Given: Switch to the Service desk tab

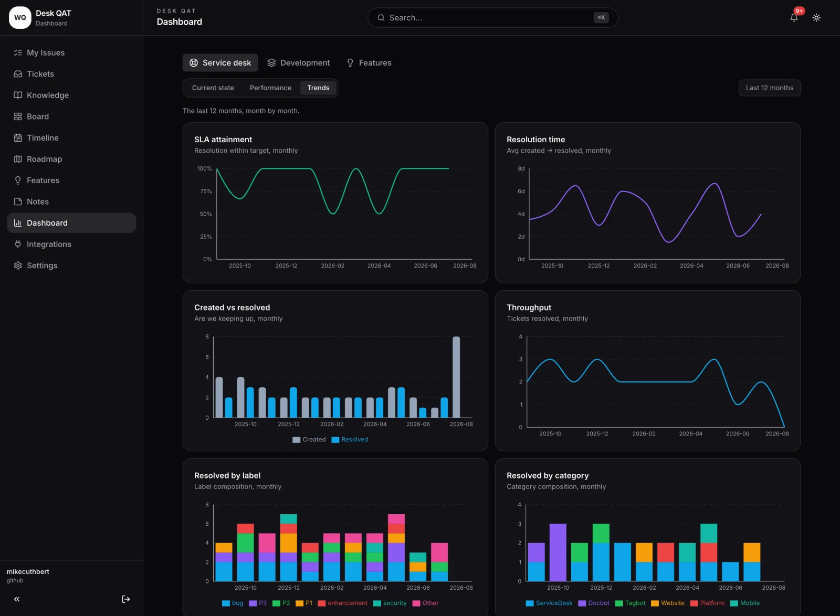Looking at the screenshot, I should coord(220,62).
